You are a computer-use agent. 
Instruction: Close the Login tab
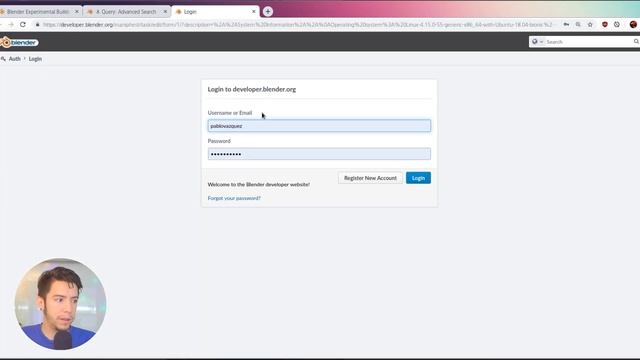(253, 11)
